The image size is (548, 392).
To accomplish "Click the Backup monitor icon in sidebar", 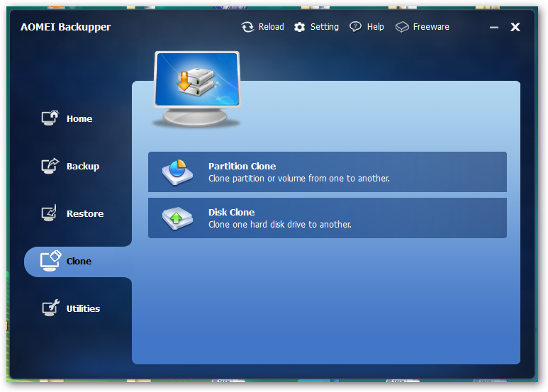I will pos(50,166).
